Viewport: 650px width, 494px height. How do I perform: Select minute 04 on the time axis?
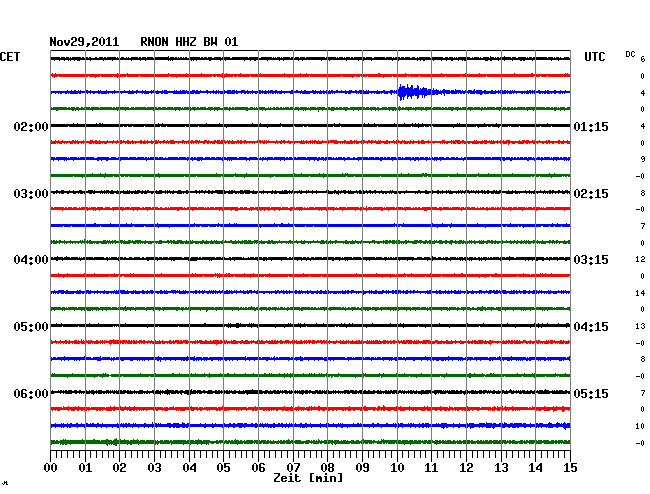click(189, 467)
